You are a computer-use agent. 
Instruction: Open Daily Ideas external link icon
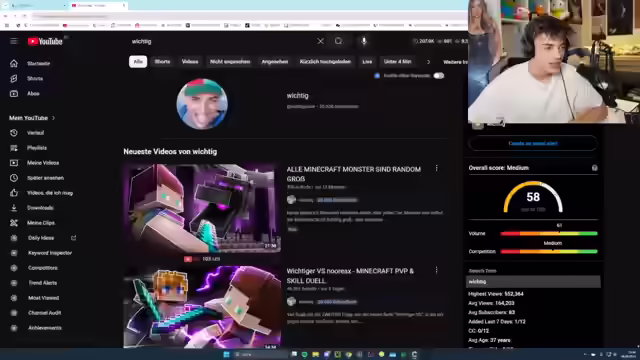click(73, 238)
